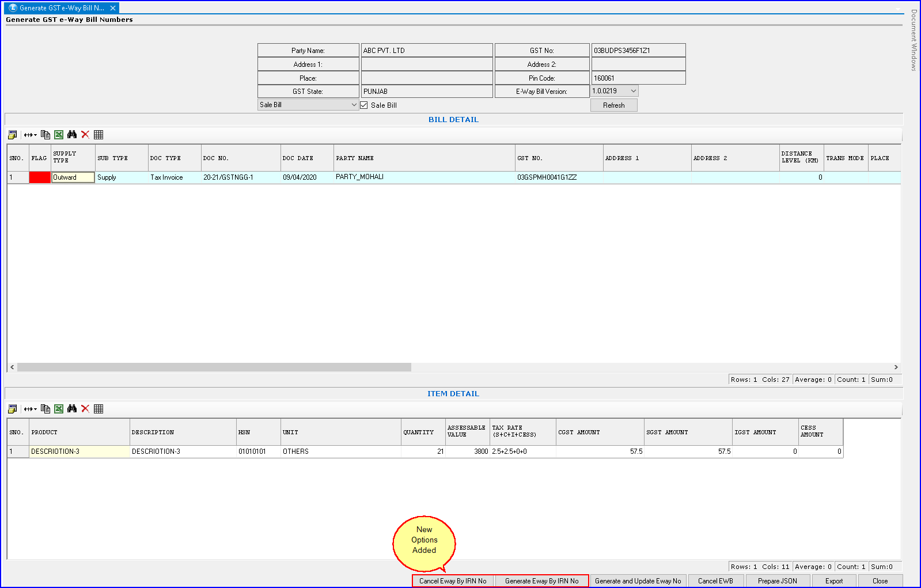The image size is (921, 588).
Task: Click Generate and Update Eway No button
Action: [638, 581]
